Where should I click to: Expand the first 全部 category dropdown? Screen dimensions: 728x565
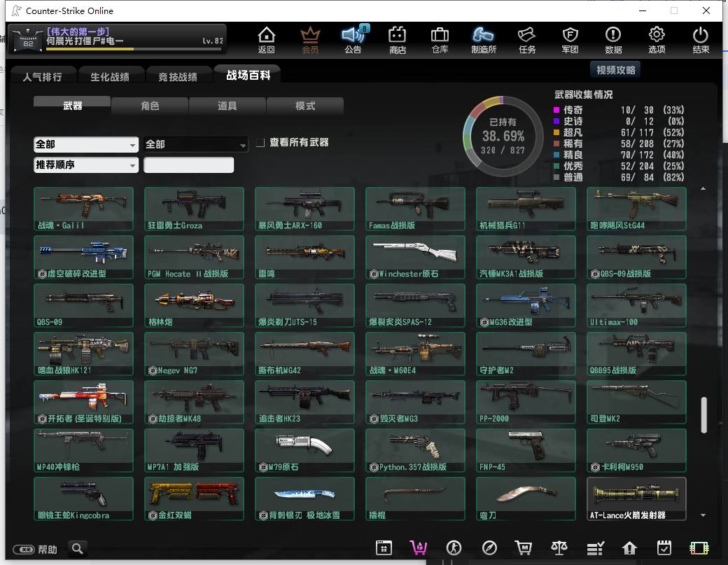tap(86, 144)
